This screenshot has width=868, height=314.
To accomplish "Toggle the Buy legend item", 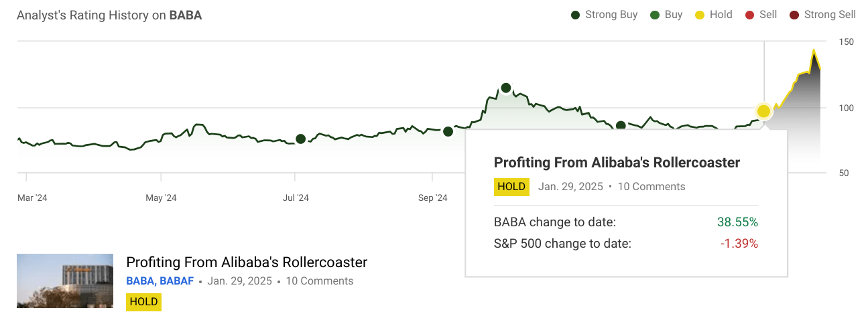I will (666, 15).
